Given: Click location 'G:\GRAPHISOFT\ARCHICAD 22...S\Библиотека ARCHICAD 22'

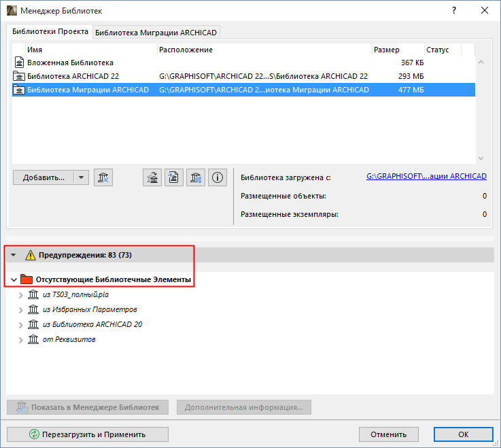Looking at the screenshot, I should pos(263,76).
